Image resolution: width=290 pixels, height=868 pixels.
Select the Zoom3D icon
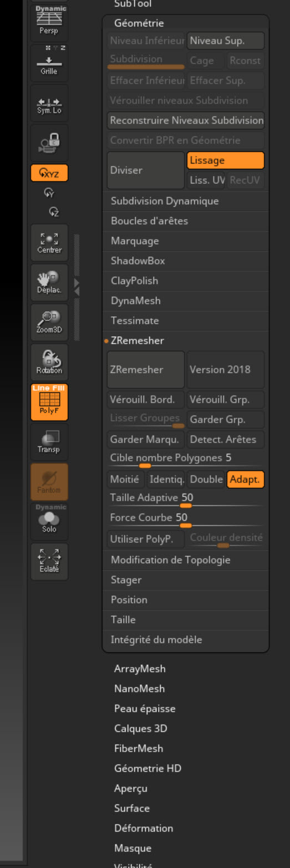(49, 322)
